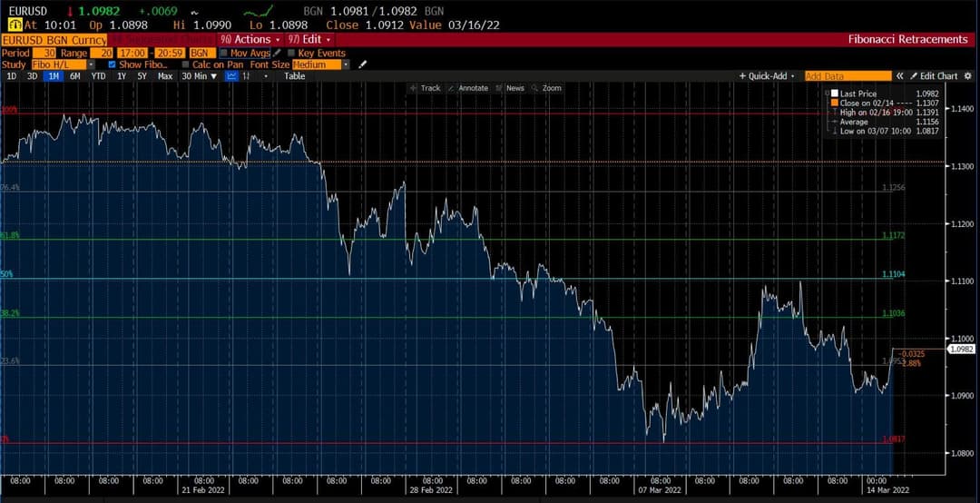Activate the Track crosshair tool
Viewport: 980px width, 503px height.
[x=425, y=88]
